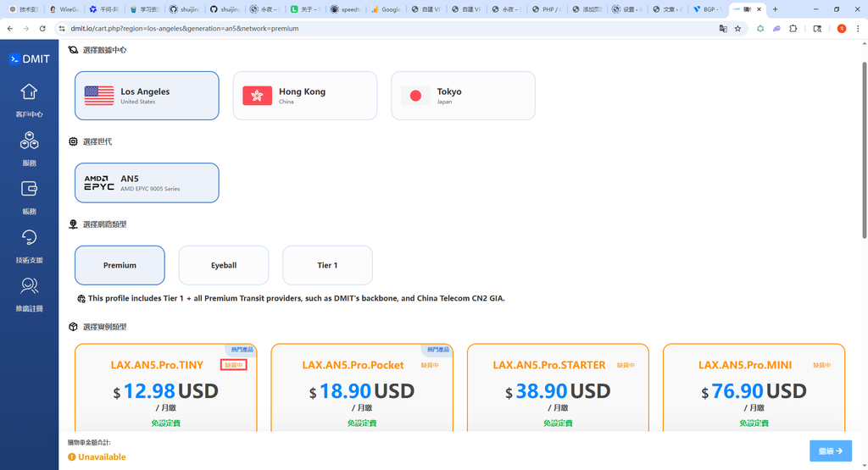This screenshot has width=868, height=470.
Task: Select Hong Kong data center
Action: 305,96
